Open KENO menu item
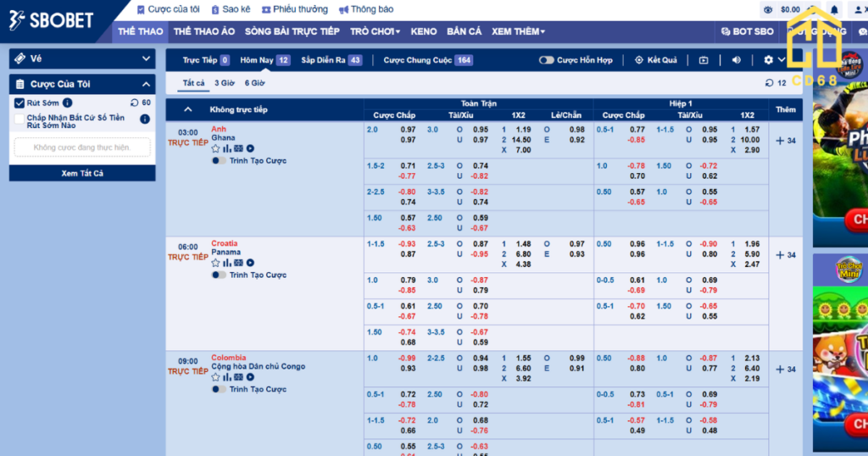 [x=424, y=31]
